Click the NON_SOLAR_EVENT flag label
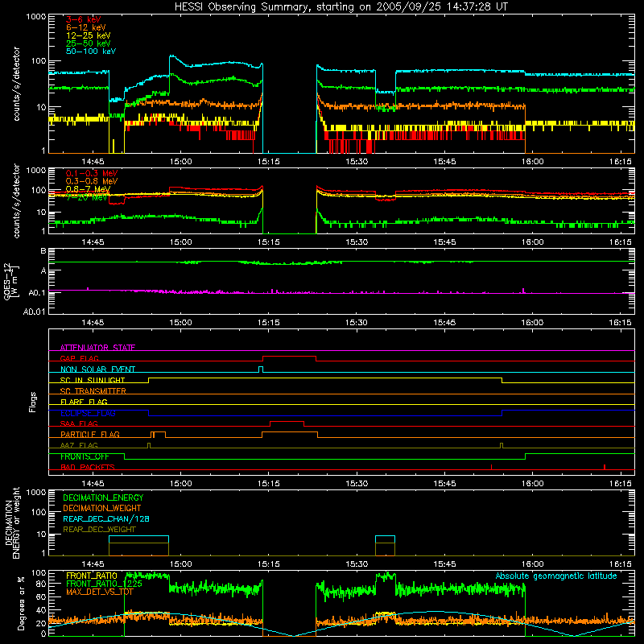This screenshot has height=644, width=644. [97, 369]
